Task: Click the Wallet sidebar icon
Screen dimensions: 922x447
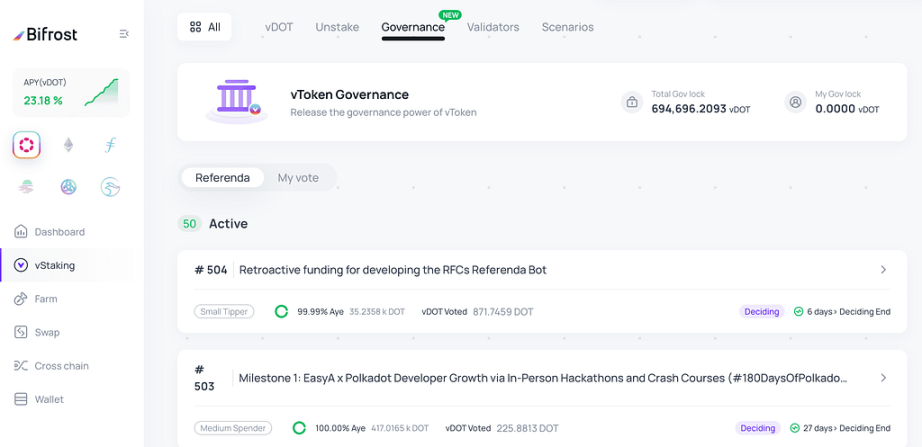Action: point(21,399)
